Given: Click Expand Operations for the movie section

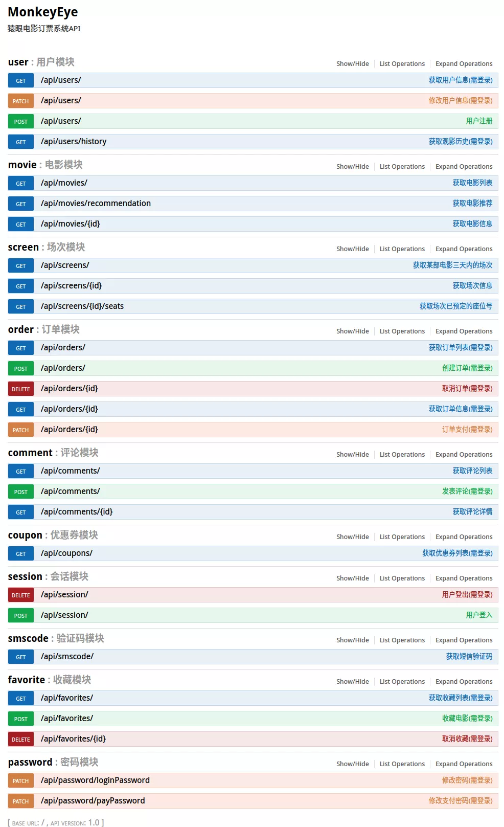Looking at the screenshot, I should tap(464, 167).
